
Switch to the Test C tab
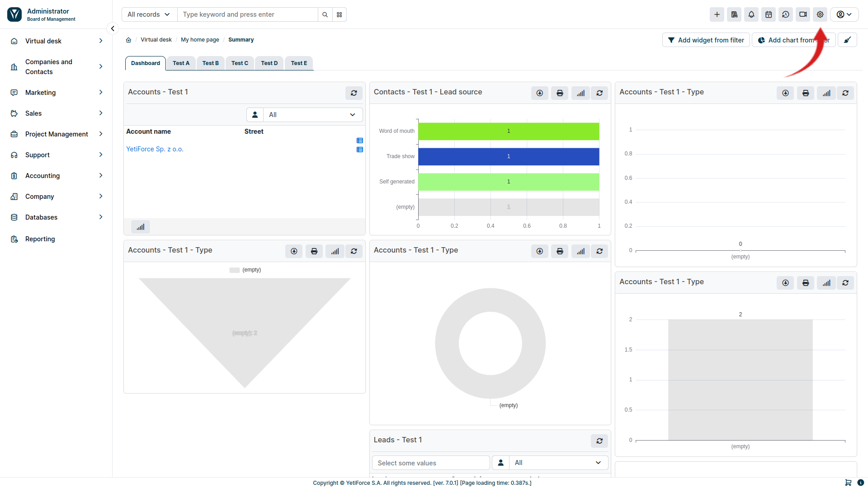pos(240,63)
